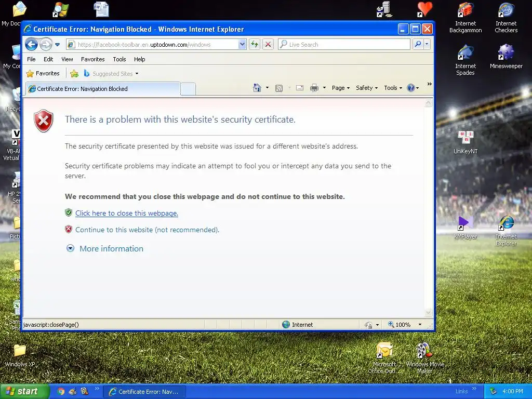Image resolution: width=532 pixels, height=399 pixels.
Task: Open Microsoft Office Outlook desktop icon
Action: (384, 358)
